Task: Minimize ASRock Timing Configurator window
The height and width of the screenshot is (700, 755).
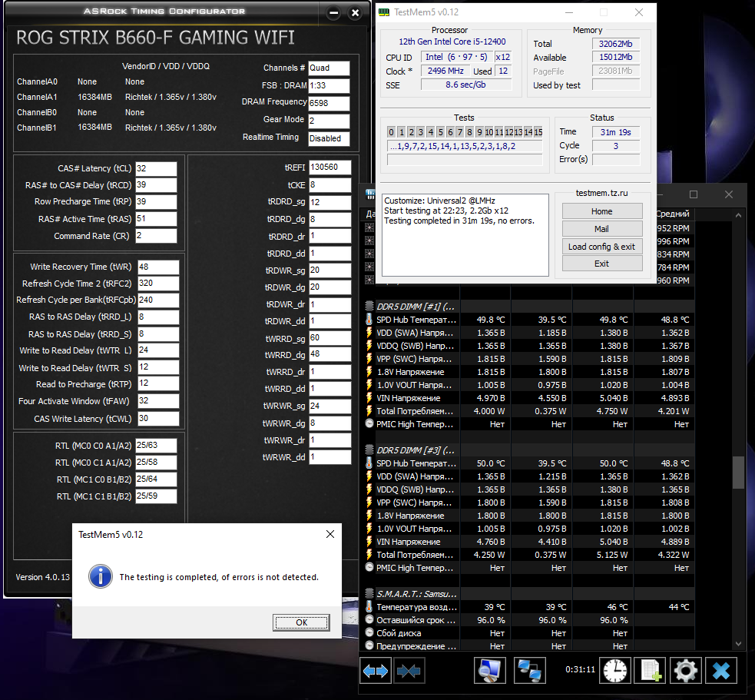Action: point(333,13)
